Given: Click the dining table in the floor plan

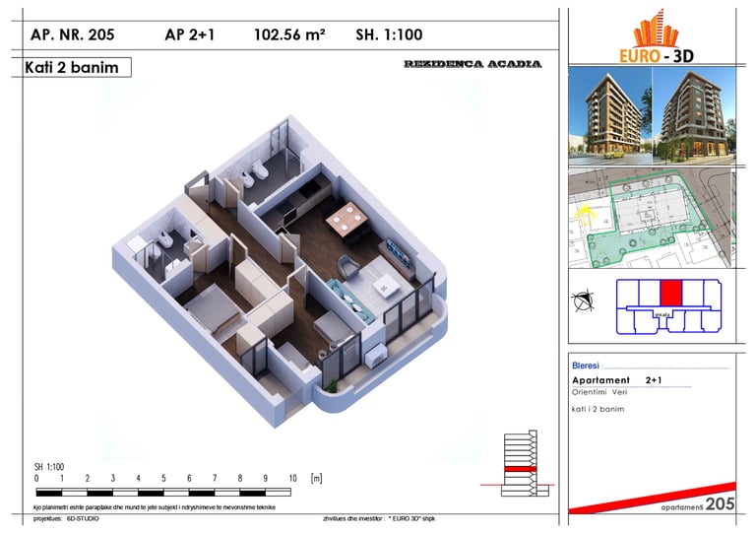Looking at the screenshot, I should click(347, 220).
